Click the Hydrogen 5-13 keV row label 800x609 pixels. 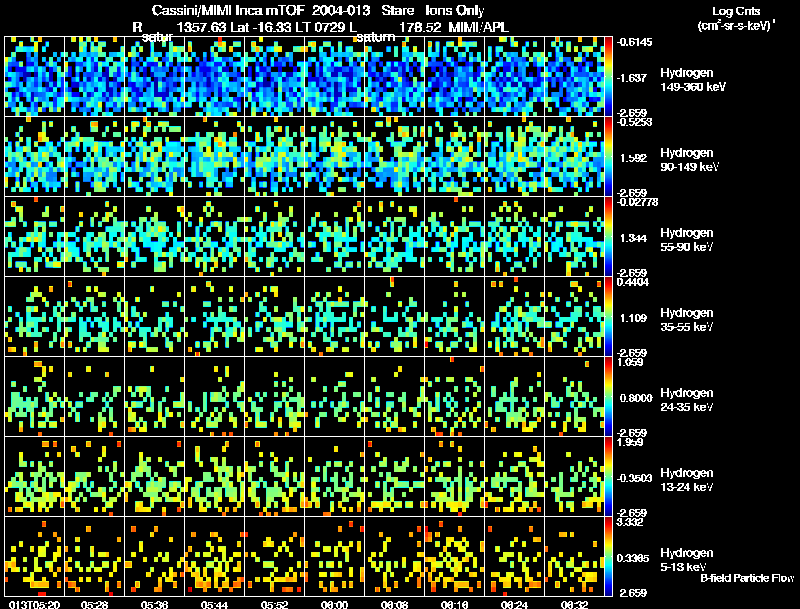pos(687,560)
